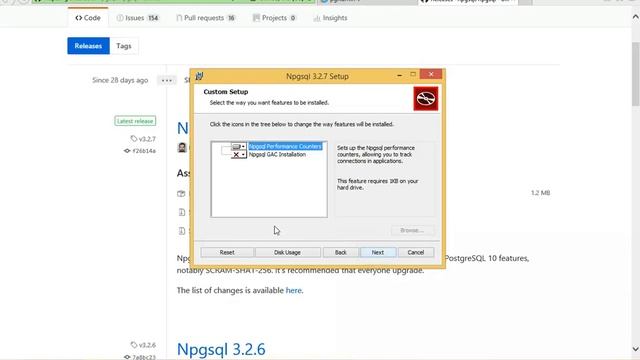Click the tag icon beside v3.2.6

[x=133, y=345]
